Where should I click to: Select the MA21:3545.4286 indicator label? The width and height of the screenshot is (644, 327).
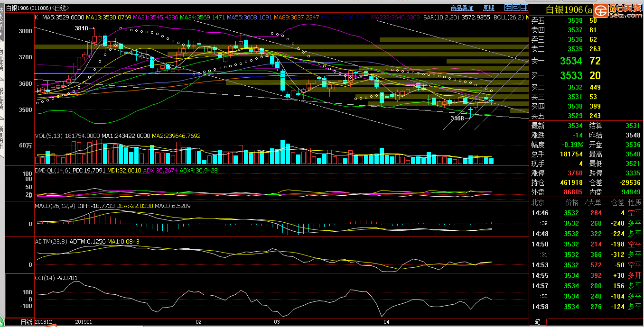coord(156,18)
